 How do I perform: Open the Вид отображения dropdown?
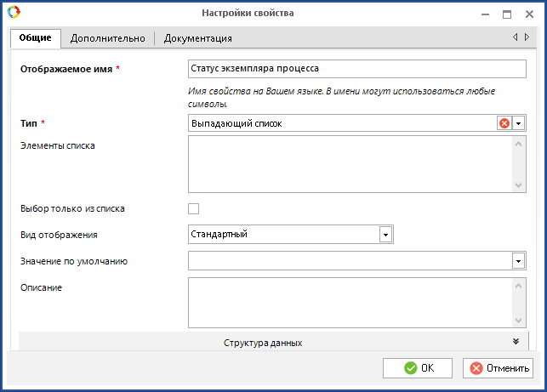coord(385,234)
